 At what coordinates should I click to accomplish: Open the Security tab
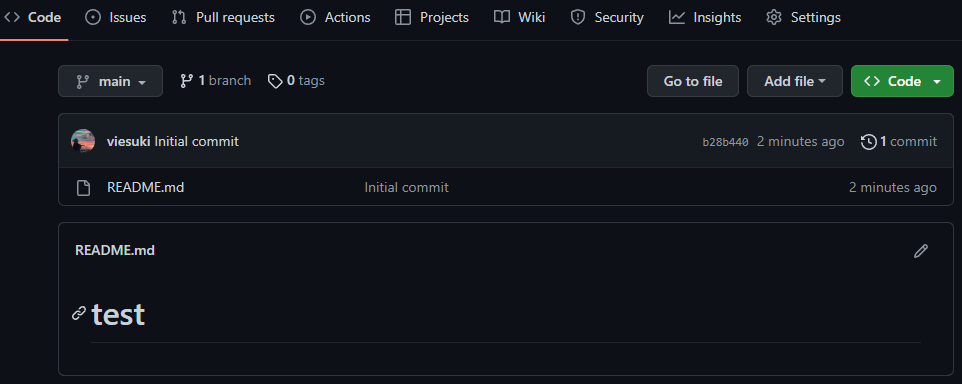(607, 17)
